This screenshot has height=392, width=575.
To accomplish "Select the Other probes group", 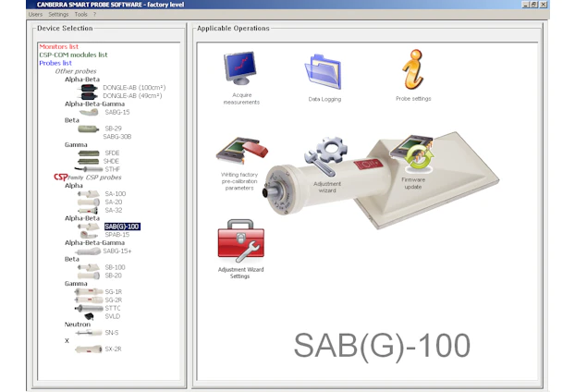I will 76,71.
